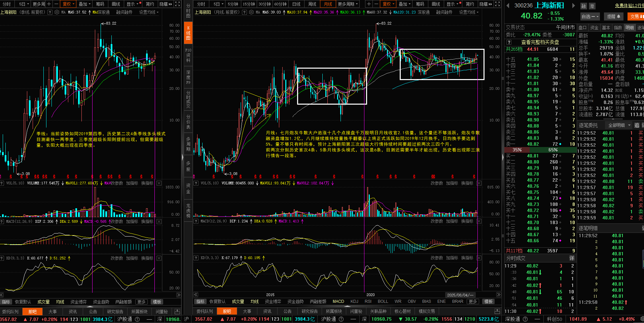Toggle 指标 button in left chart
This screenshot has height=323, width=644.
tap(6, 302)
